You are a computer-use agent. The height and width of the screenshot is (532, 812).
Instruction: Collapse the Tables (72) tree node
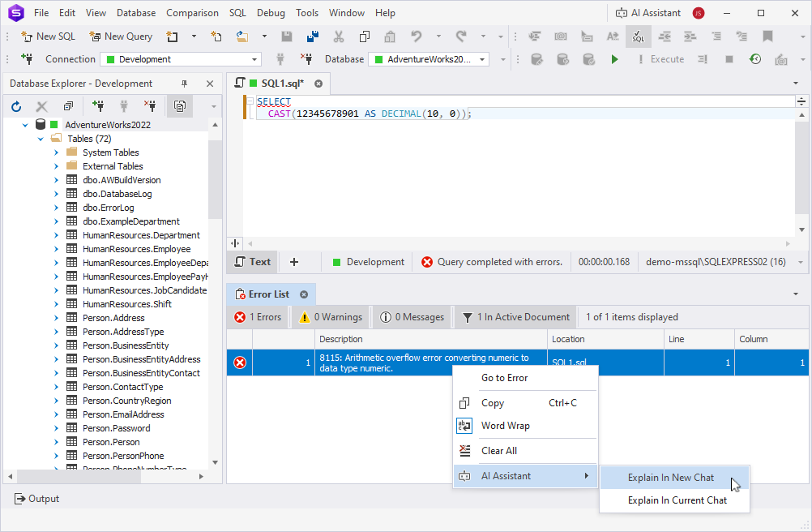pos(41,139)
